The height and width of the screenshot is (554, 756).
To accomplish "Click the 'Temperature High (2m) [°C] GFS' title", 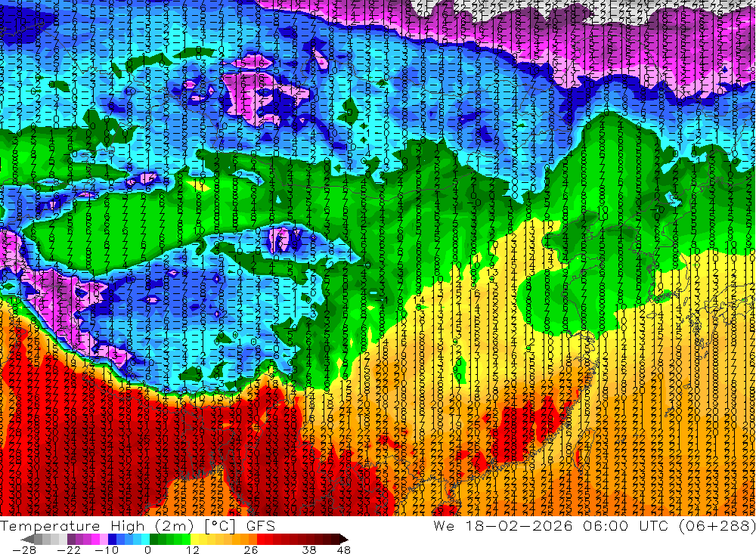I will click(x=138, y=525).
